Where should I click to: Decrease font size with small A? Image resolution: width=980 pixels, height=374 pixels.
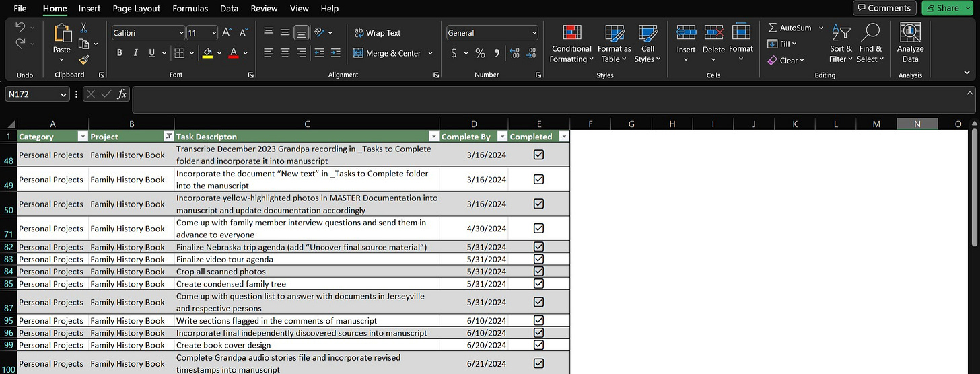coord(243,32)
